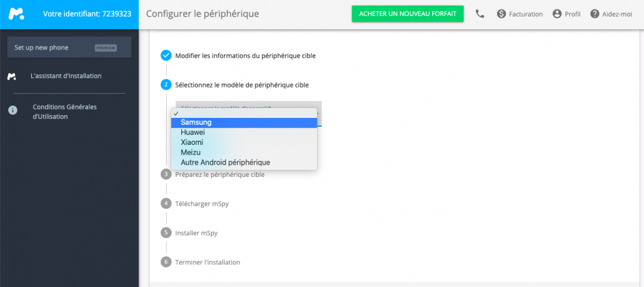Click the step 5 circle icon
This screenshot has width=644, height=287.
click(x=166, y=232)
